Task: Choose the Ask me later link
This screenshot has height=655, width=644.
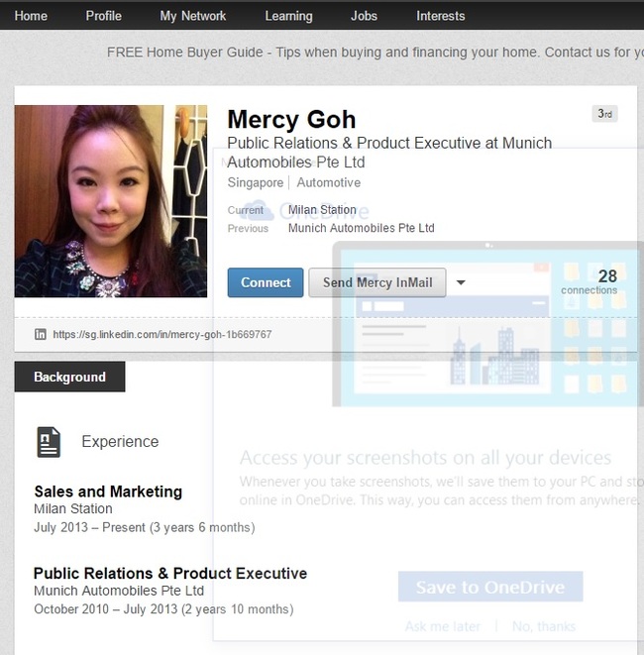Action: pos(443,626)
